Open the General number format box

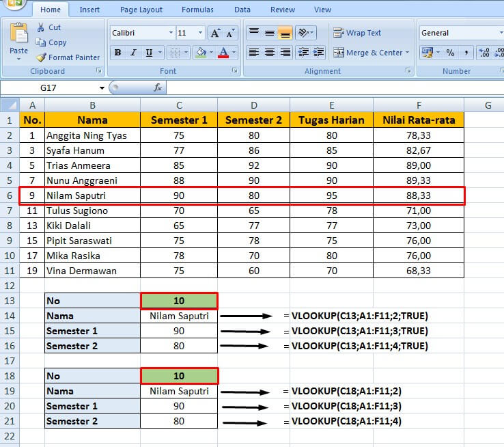tap(461, 33)
